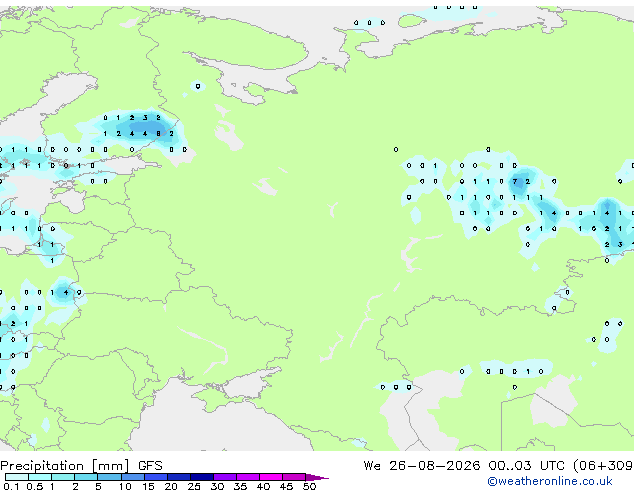The image size is (634, 490).
Task: Click the 45–50 mm magenta legend box
Action: click(x=294, y=477)
